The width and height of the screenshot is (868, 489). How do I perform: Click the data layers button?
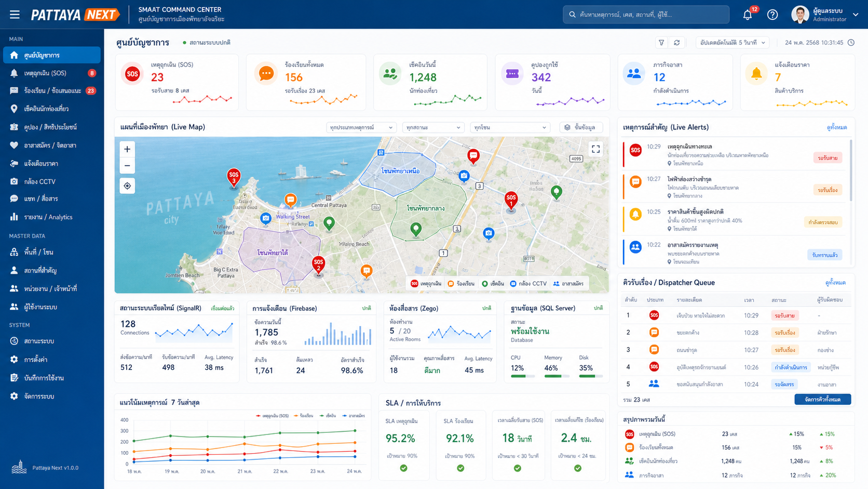(581, 127)
